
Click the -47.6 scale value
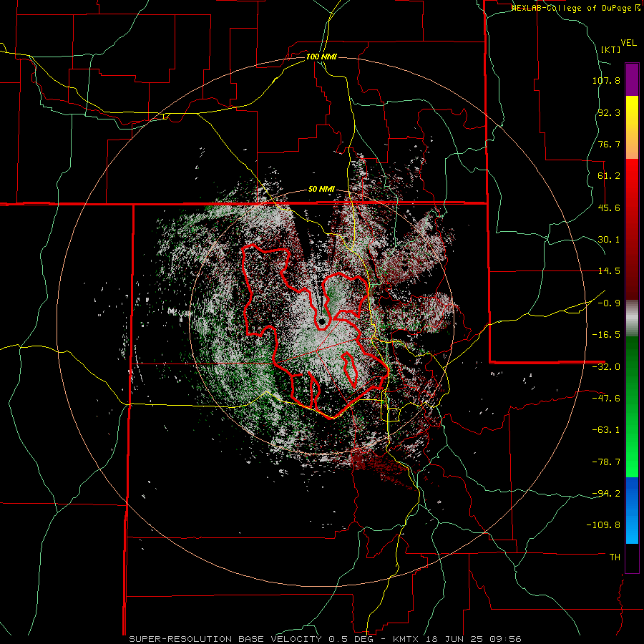[606, 399]
